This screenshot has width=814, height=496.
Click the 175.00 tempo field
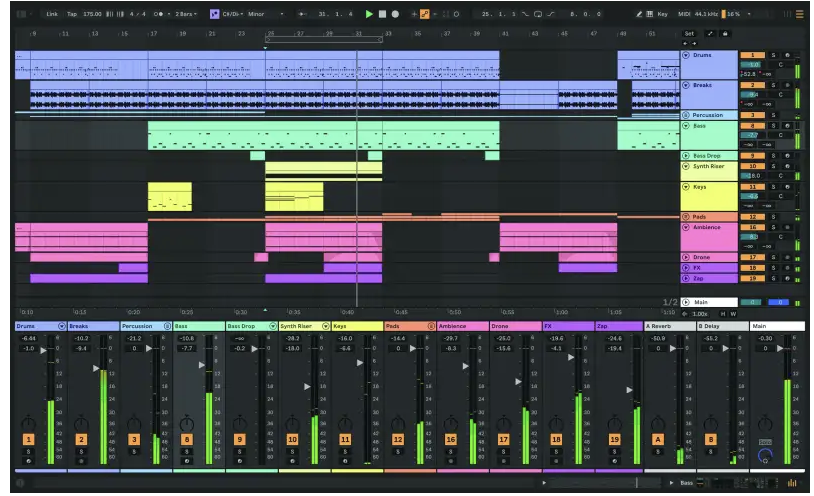92,14
